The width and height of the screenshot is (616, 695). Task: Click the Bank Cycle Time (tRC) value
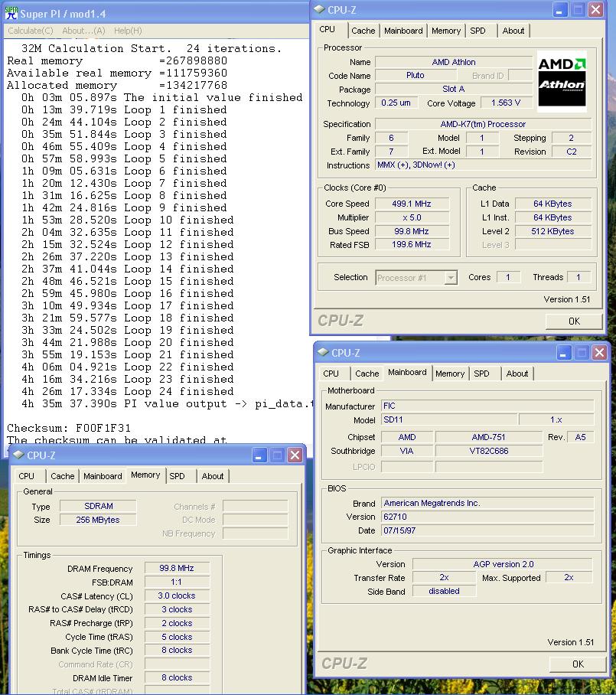click(177, 651)
